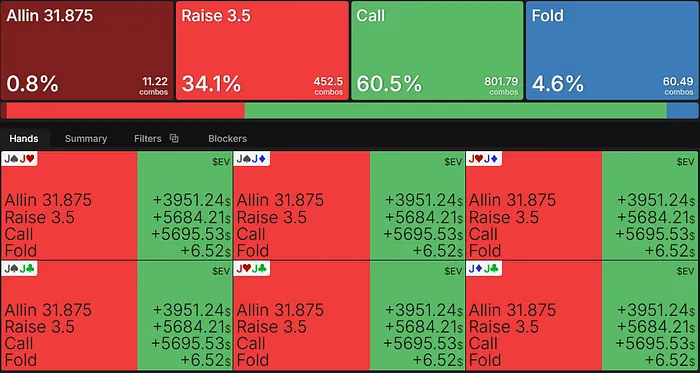Open the Hands tab
The height and width of the screenshot is (373, 700).
point(24,138)
